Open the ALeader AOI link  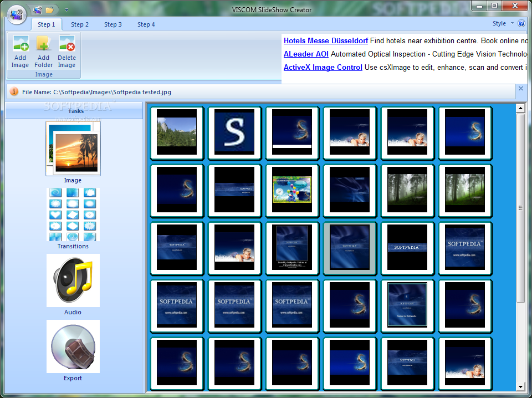pyautogui.click(x=306, y=54)
